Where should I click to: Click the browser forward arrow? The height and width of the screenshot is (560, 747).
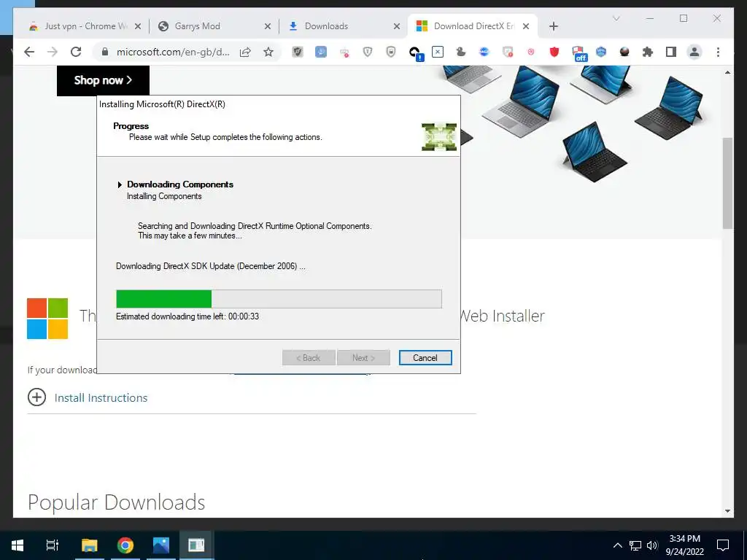(53, 52)
